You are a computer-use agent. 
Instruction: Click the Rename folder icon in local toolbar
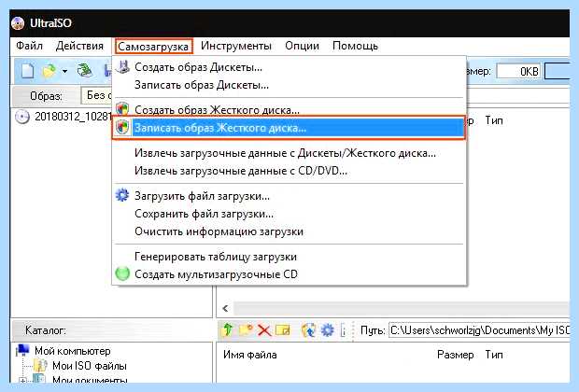(283, 329)
